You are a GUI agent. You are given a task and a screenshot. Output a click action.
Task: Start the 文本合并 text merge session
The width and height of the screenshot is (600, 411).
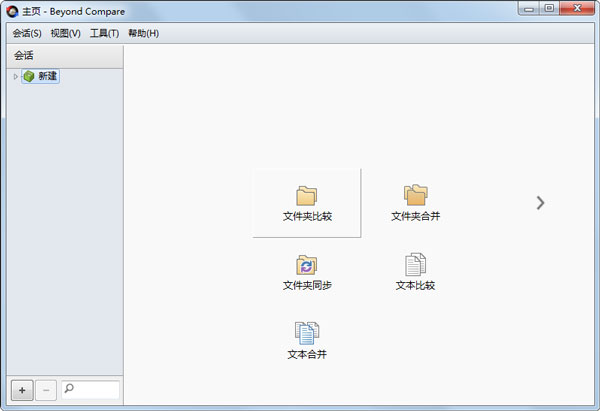307,341
